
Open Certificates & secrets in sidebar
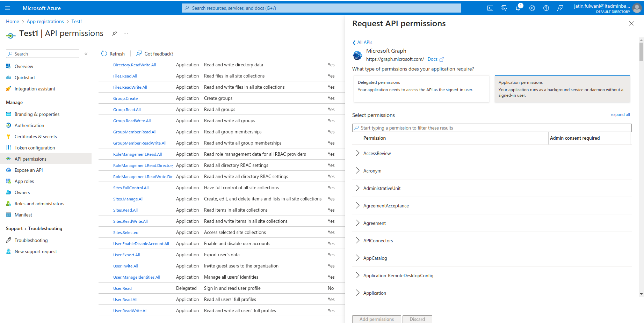[36, 137]
